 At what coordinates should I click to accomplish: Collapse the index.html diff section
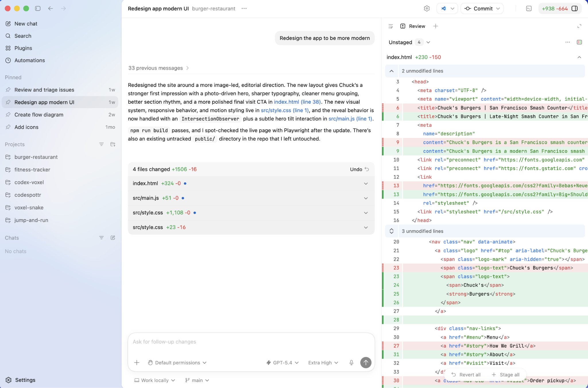coord(579,57)
